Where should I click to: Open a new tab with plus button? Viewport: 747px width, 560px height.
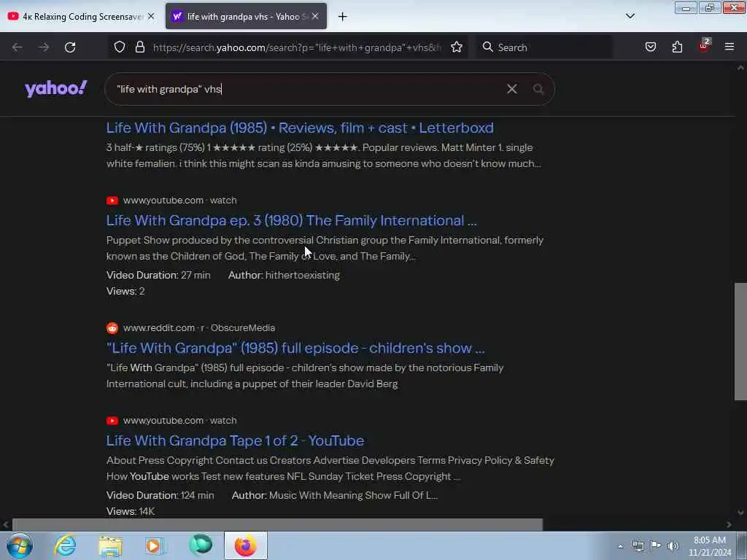click(342, 17)
